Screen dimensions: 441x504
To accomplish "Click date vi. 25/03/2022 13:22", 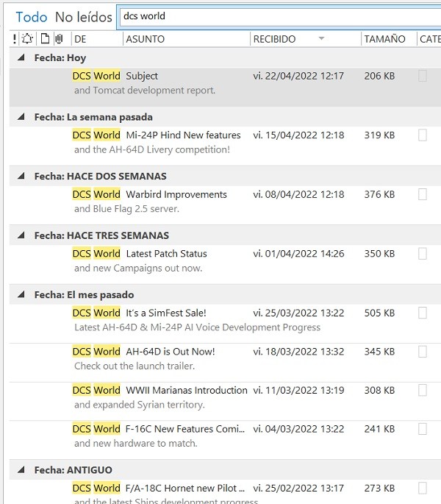I will 298,313.
